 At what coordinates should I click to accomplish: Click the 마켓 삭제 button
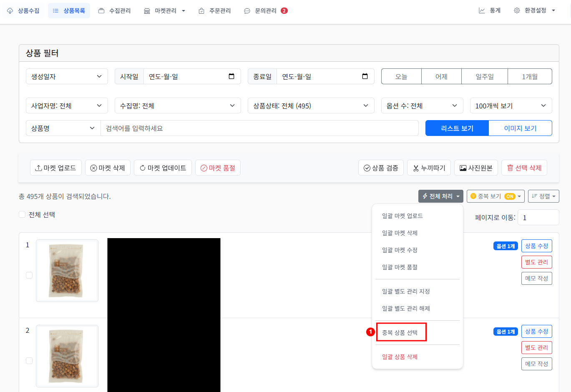click(108, 168)
